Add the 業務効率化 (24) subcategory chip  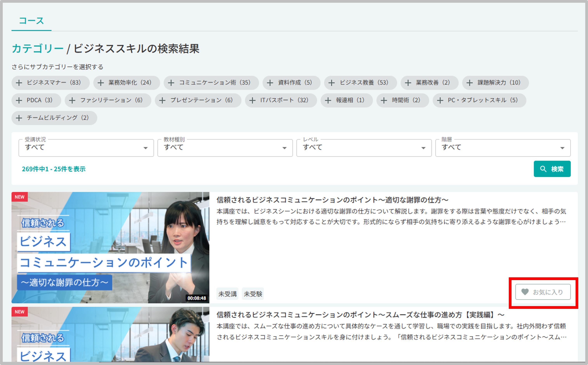click(x=127, y=83)
